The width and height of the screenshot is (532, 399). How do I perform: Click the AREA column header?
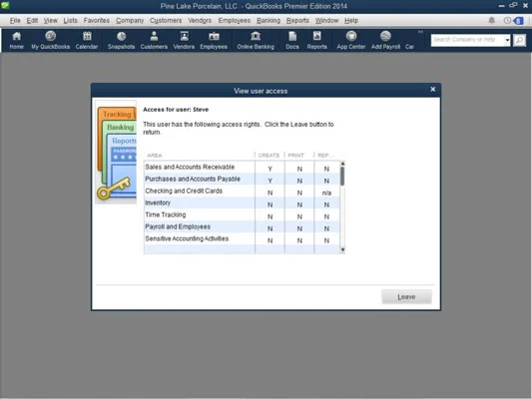point(200,156)
